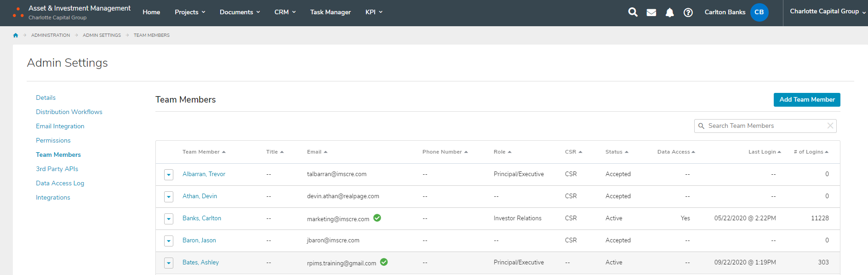Open the notifications bell icon
Screen dimensions: 868x275
point(669,12)
